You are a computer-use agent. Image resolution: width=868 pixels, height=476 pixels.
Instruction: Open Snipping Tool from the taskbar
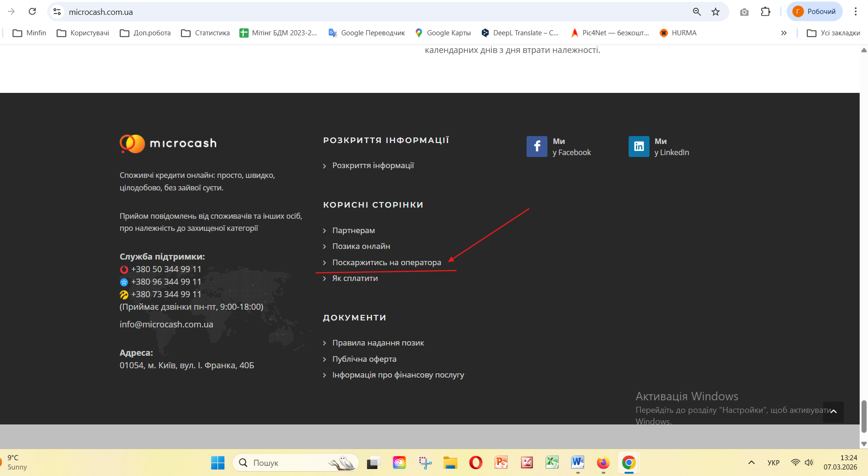point(425,463)
